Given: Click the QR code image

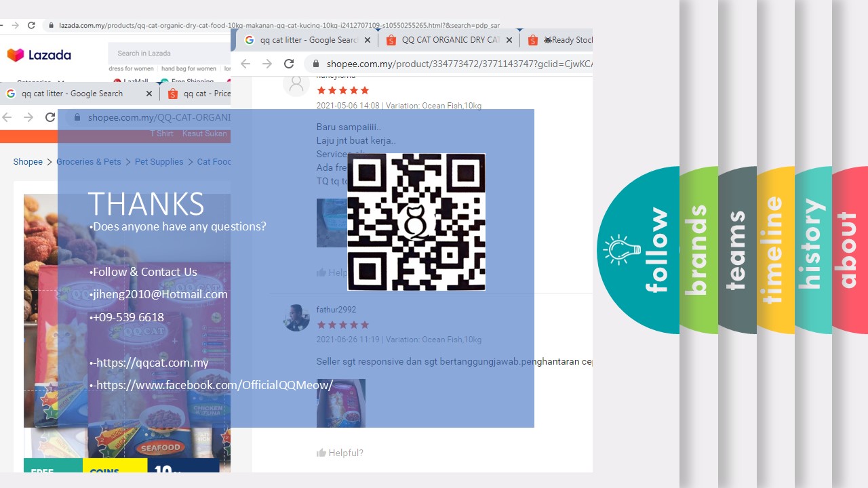Looking at the screenshot, I should coord(416,222).
